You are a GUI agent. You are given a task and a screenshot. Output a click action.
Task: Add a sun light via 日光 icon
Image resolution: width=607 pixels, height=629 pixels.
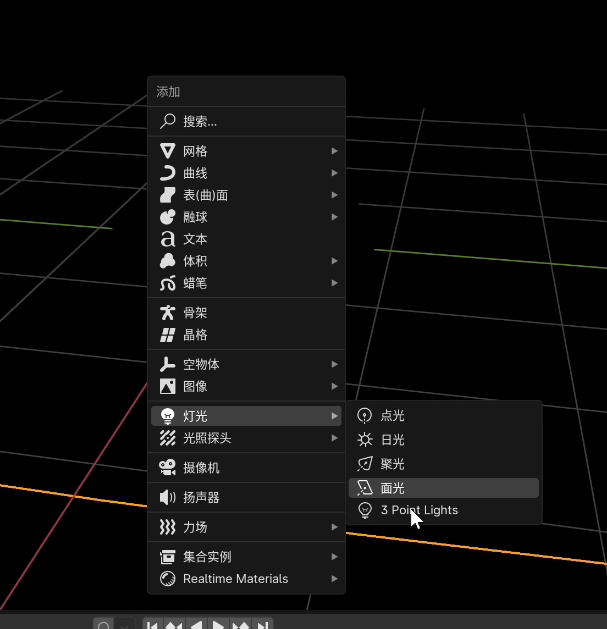pos(365,440)
